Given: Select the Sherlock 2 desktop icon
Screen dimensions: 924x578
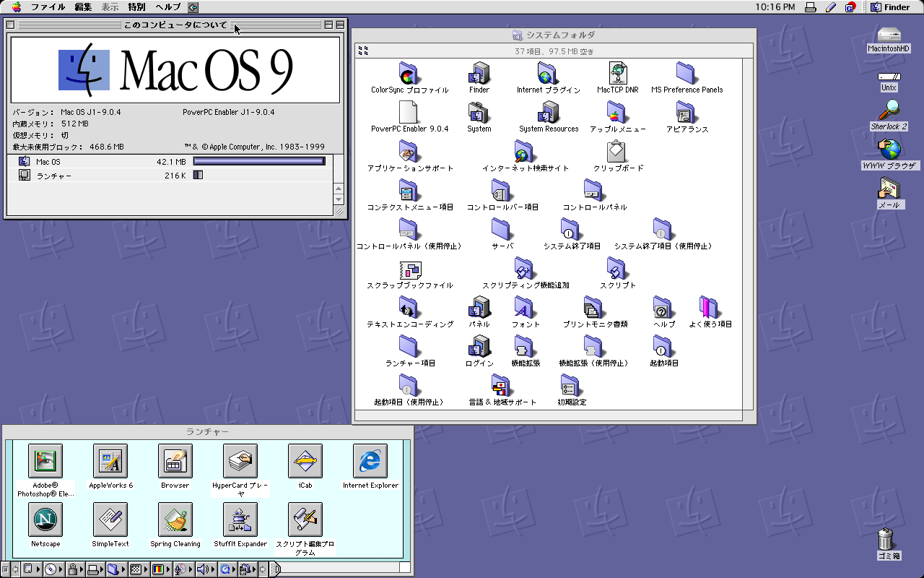Looking at the screenshot, I should (889, 111).
